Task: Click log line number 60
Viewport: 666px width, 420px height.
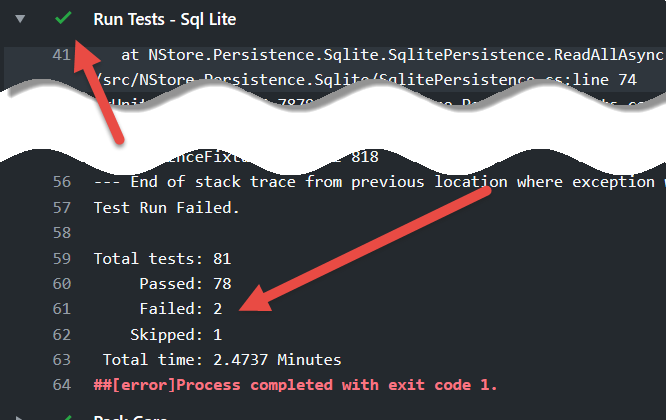Action: tap(62, 284)
